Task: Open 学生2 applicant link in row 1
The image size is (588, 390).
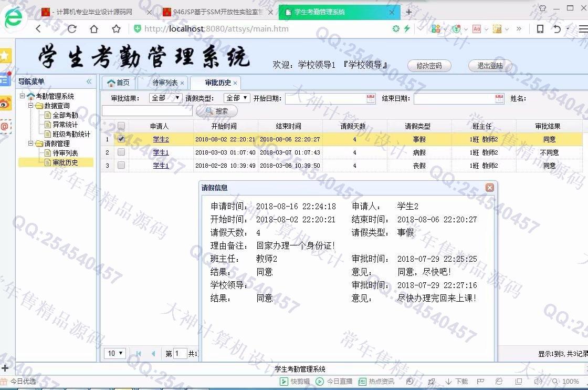Action: coord(161,139)
